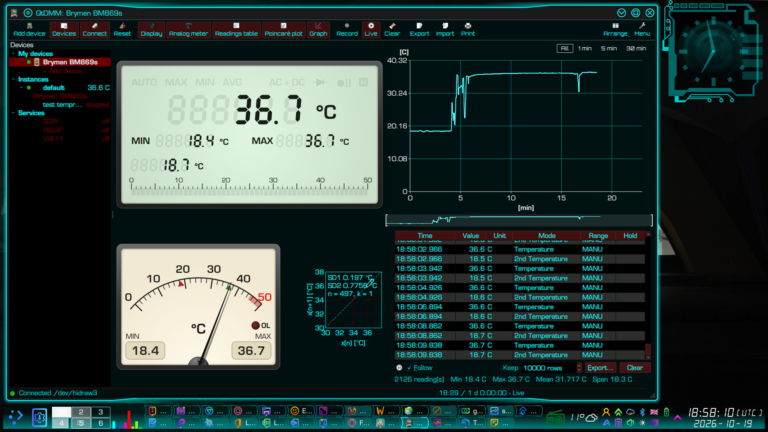Click the Hold column header
The height and width of the screenshot is (432, 768).
pyautogui.click(x=630, y=236)
